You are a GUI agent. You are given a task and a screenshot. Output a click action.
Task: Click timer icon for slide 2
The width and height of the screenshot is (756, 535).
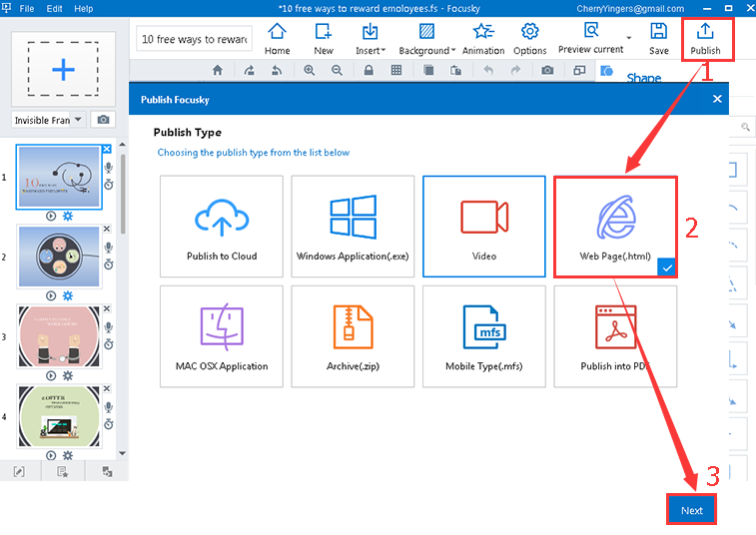pyautogui.click(x=109, y=265)
